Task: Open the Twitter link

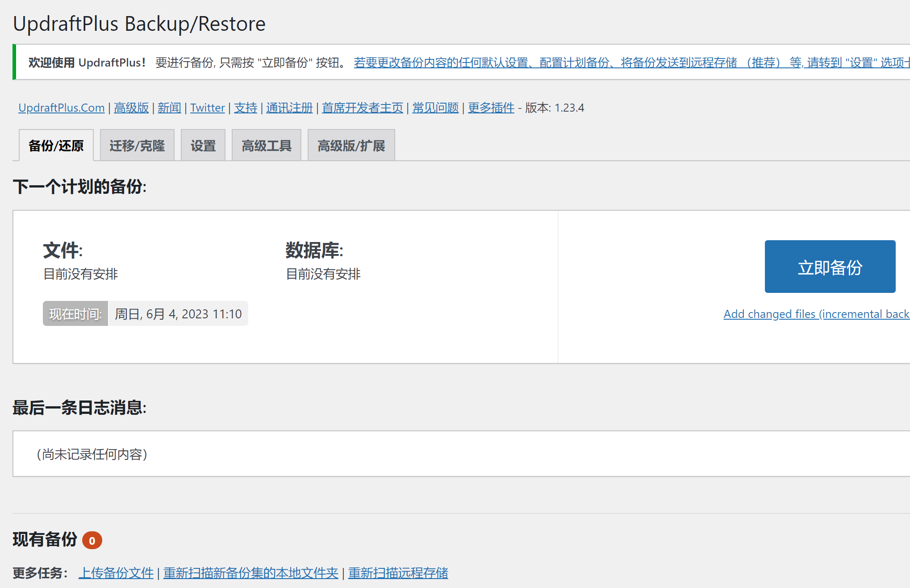Action: 208,108
